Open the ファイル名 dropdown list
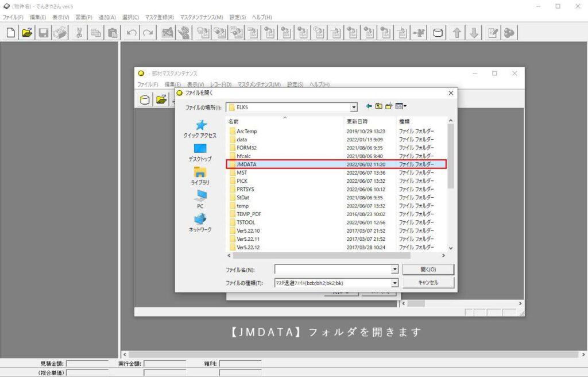The height and width of the screenshot is (377, 588). click(x=394, y=269)
